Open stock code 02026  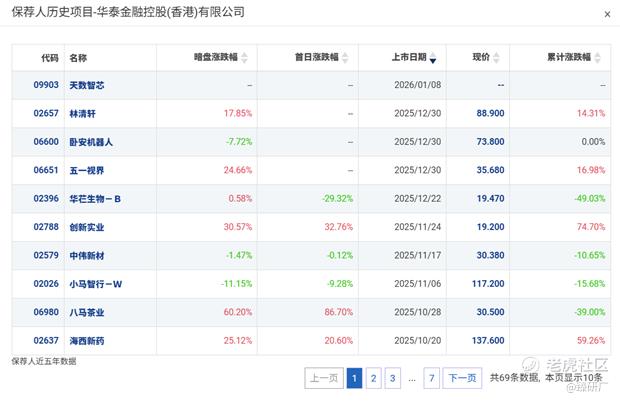coord(46,284)
